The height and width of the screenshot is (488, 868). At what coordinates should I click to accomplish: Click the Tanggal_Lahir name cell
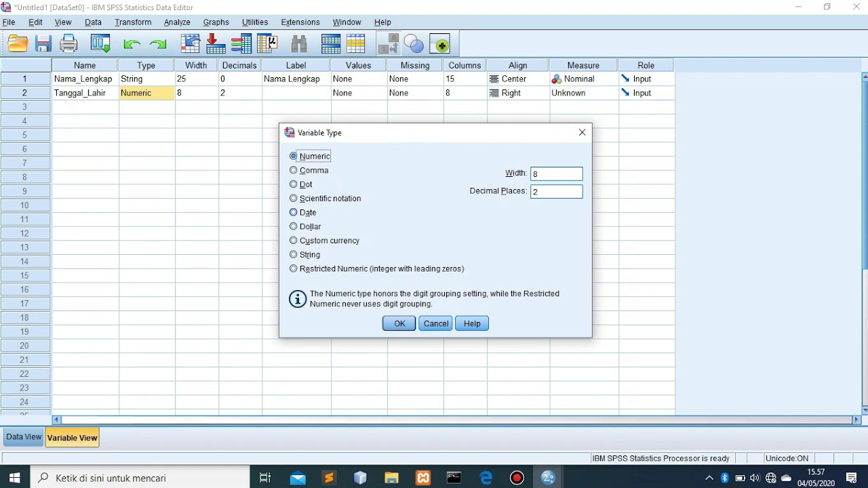85,93
